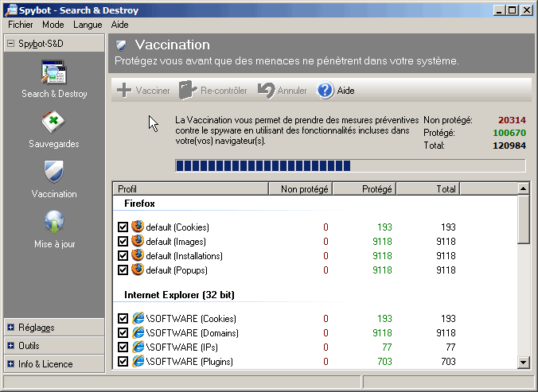The image size is (538, 392).
Task: Click the Annuler undo arrow icon
Action: tap(267, 90)
